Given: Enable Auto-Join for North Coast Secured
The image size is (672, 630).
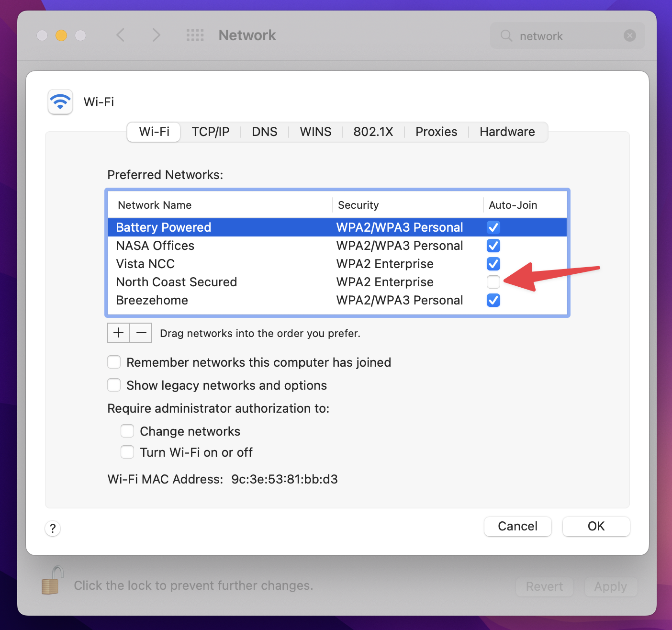Looking at the screenshot, I should 493,282.
